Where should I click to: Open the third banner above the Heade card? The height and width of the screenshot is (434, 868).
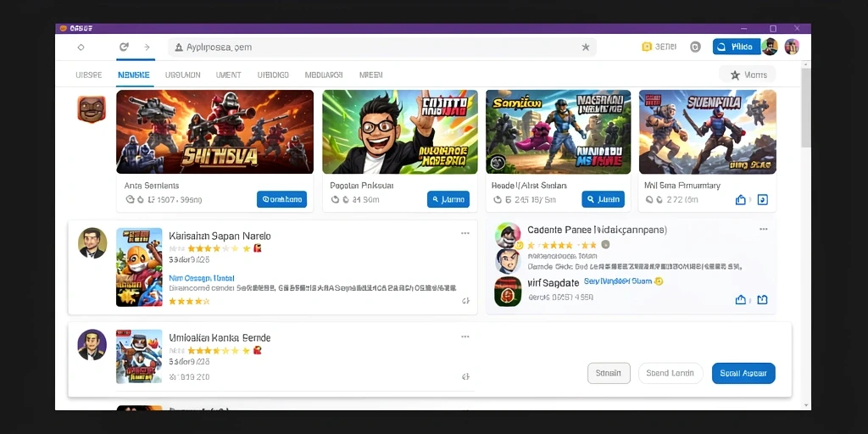tap(558, 131)
